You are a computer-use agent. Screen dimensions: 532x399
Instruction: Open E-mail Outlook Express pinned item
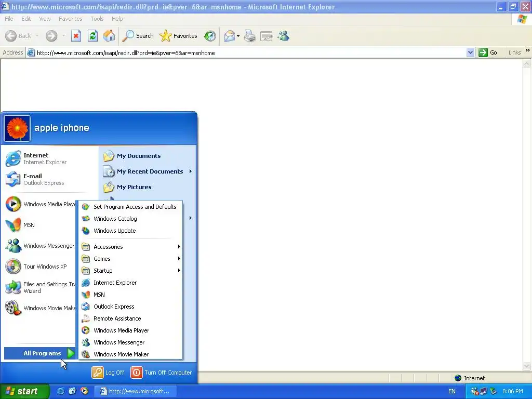[x=49, y=179]
